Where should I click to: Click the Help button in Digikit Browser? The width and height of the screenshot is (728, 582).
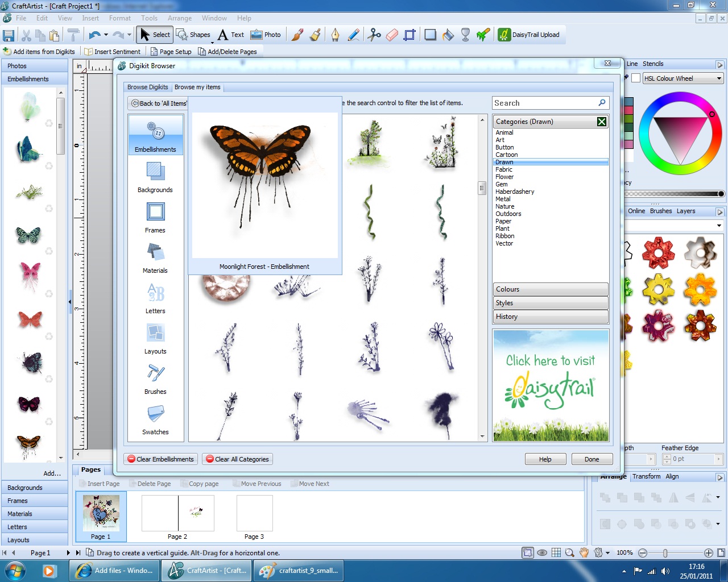[545, 459]
